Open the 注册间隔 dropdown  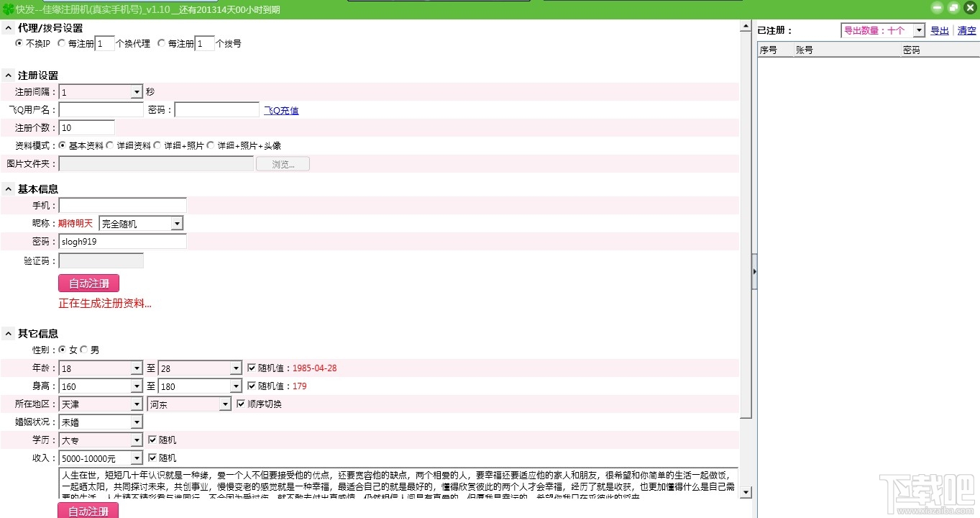click(x=137, y=92)
